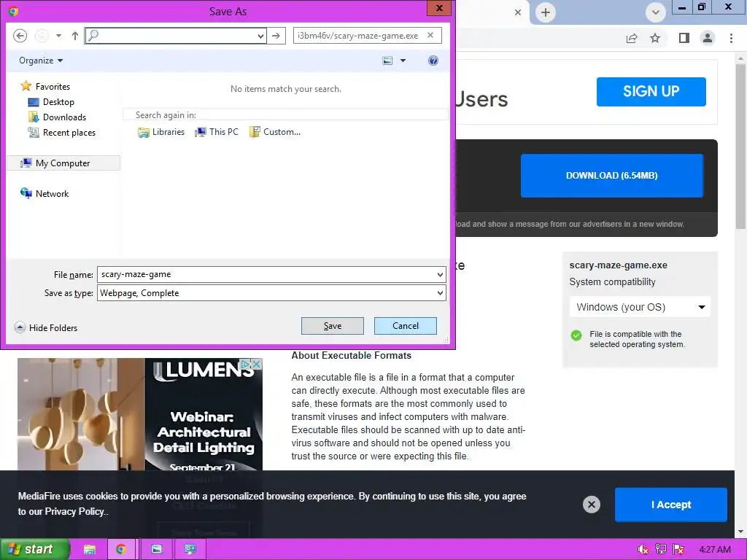Screen dimensions: 747x560
Task: Open the dialog Help icon
Action: [x=433, y=61]
